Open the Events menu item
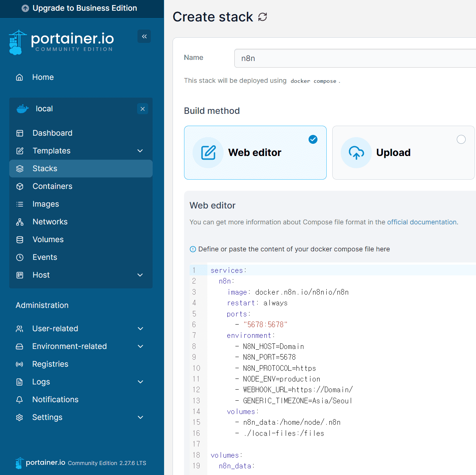The width and height of the screenshot is (476, 475). coord(81,257)
